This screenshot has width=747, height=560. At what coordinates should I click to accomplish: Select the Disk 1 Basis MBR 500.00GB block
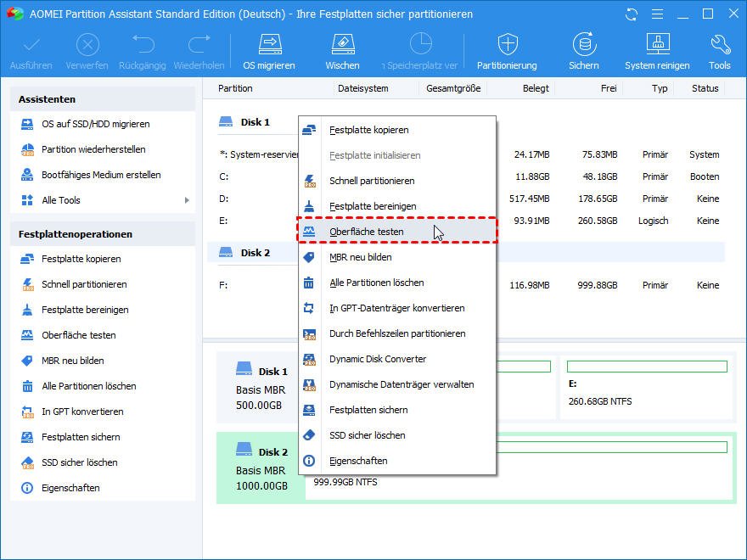click(261, 388)
